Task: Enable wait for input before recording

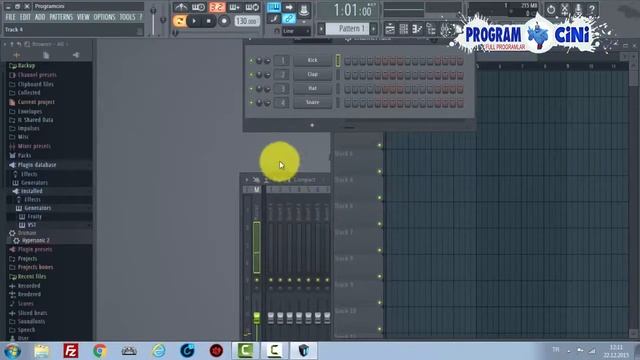Action: tap(198, 7)
